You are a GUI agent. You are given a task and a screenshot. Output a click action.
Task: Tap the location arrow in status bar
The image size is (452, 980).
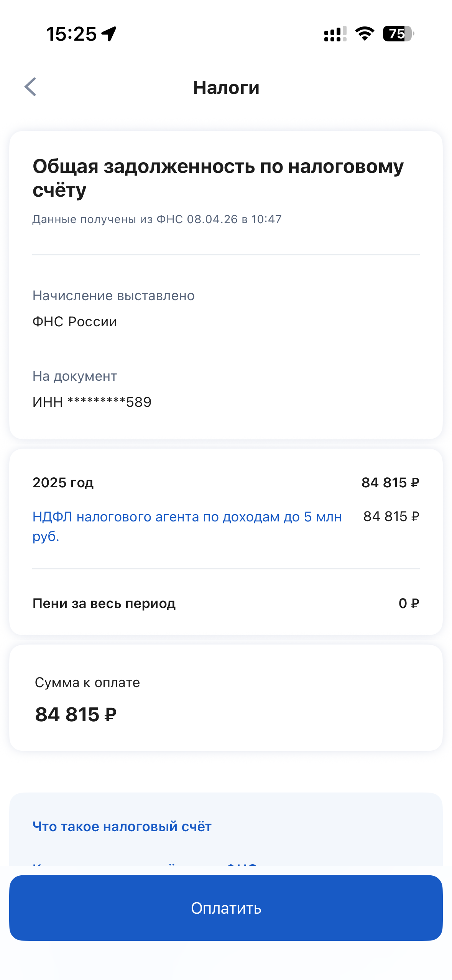[x=109, y=34]
